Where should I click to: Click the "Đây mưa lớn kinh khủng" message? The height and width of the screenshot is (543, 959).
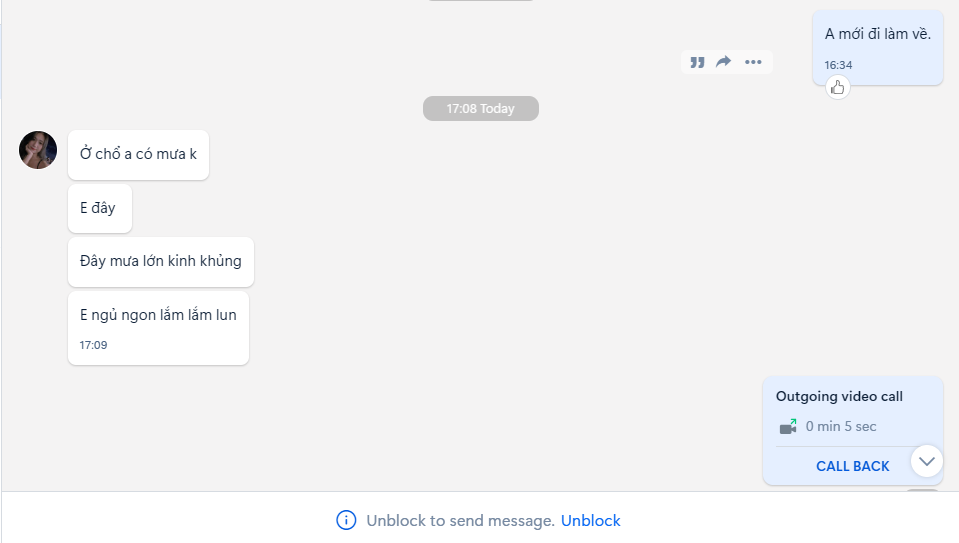point(160,261)
